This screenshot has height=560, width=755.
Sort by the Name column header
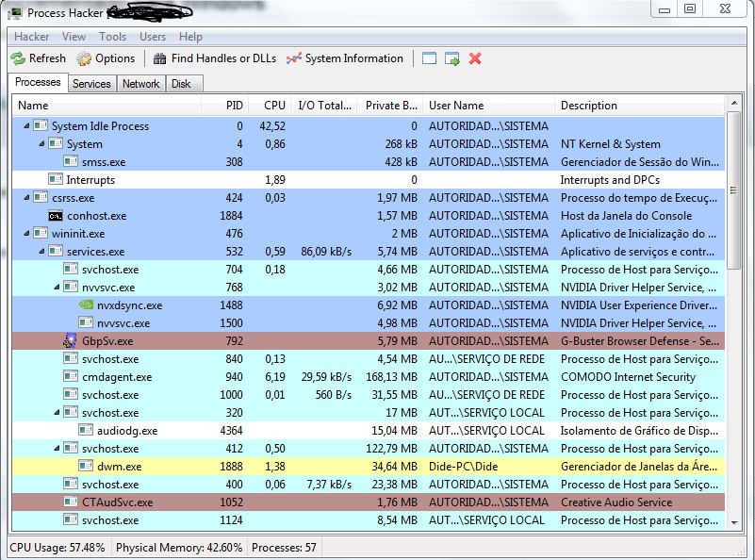click(x=107, y=106)
